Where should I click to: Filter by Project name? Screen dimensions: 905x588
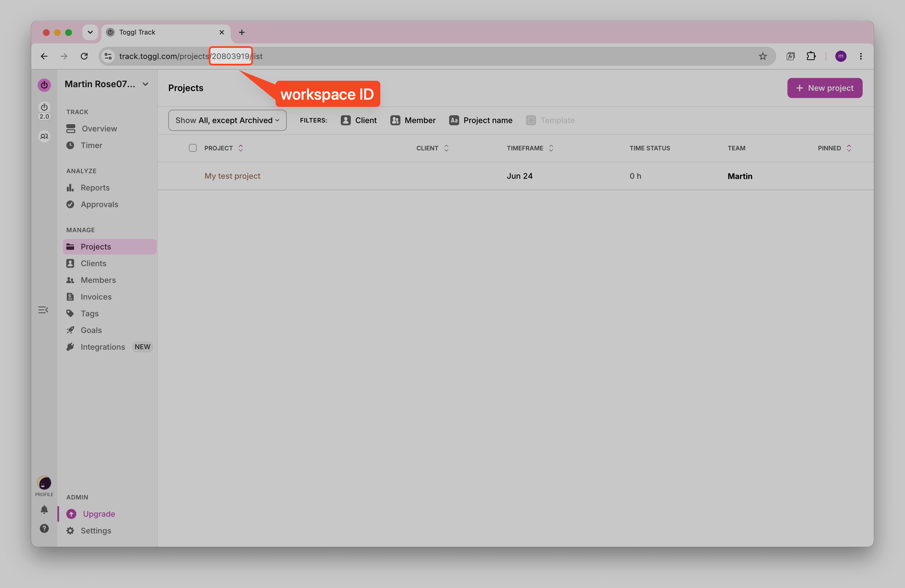click(x=481, y=120)
